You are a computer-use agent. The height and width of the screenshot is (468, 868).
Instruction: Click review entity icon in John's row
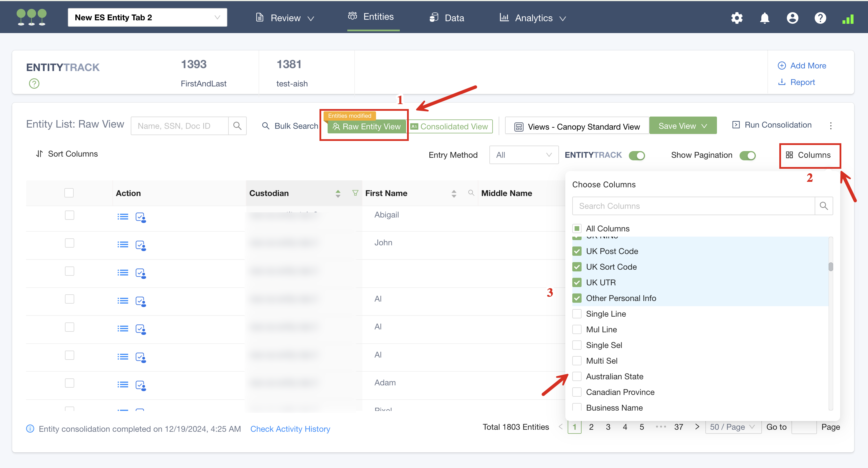click(x=140, y=245)
